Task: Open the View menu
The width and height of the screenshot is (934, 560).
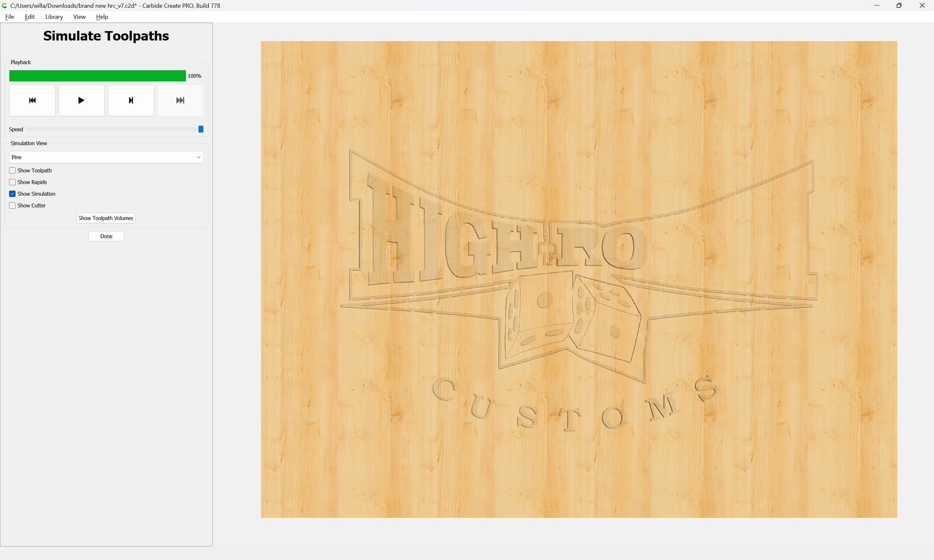Action: point(79,17)
